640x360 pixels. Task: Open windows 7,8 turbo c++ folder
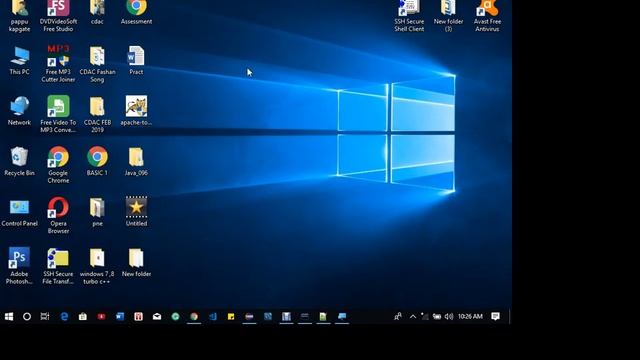click(97, 266)
